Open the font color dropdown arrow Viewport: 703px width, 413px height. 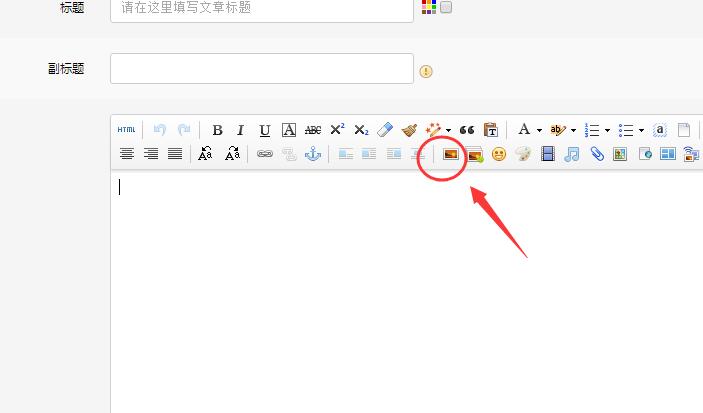[539, 130]
